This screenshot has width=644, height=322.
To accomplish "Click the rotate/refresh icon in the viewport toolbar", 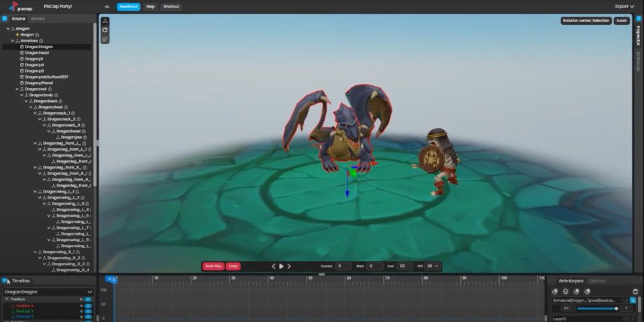I will [x=105, y=30].
